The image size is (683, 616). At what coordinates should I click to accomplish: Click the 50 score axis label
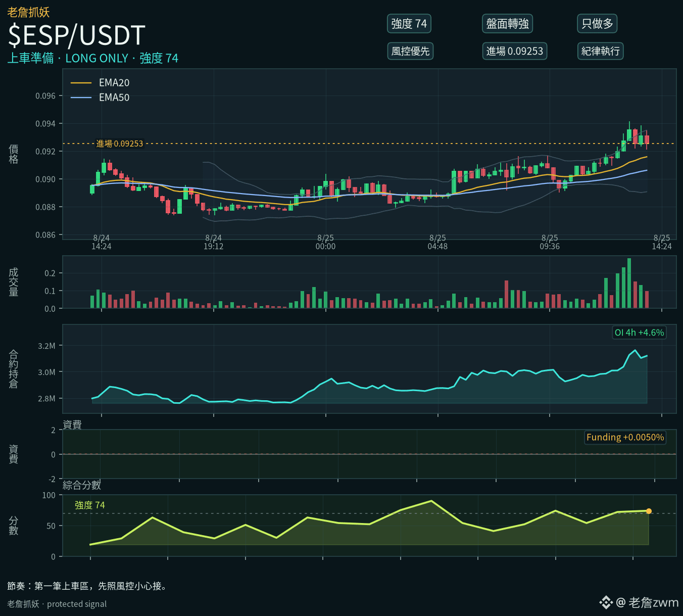[51, 526]
